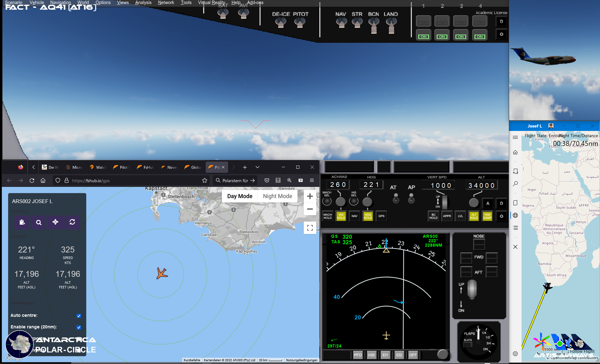
Task: Open the Navigation menu
Action: 61,2
